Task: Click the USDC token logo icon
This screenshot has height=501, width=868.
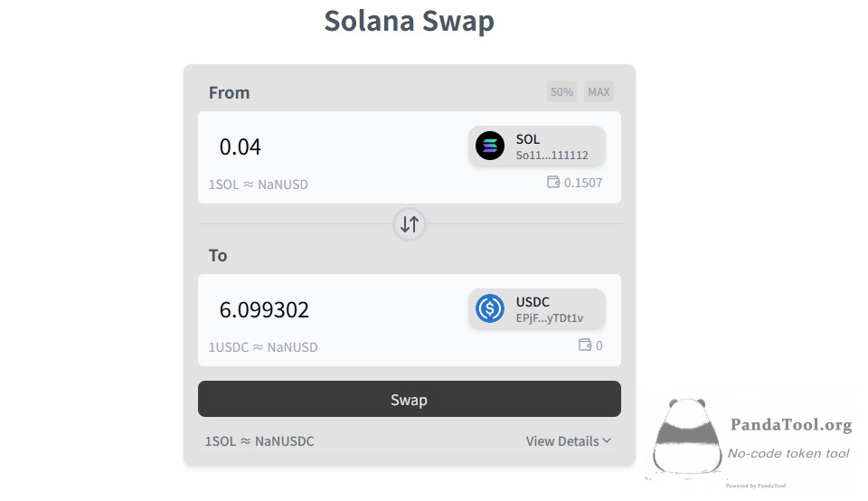Action: coord(490,309)
